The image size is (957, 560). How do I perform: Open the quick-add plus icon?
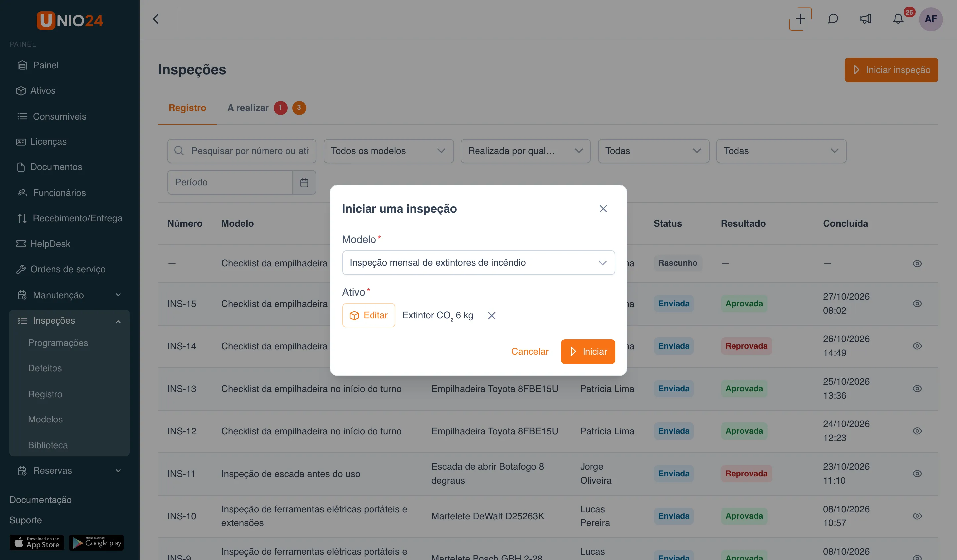(800, 19)
